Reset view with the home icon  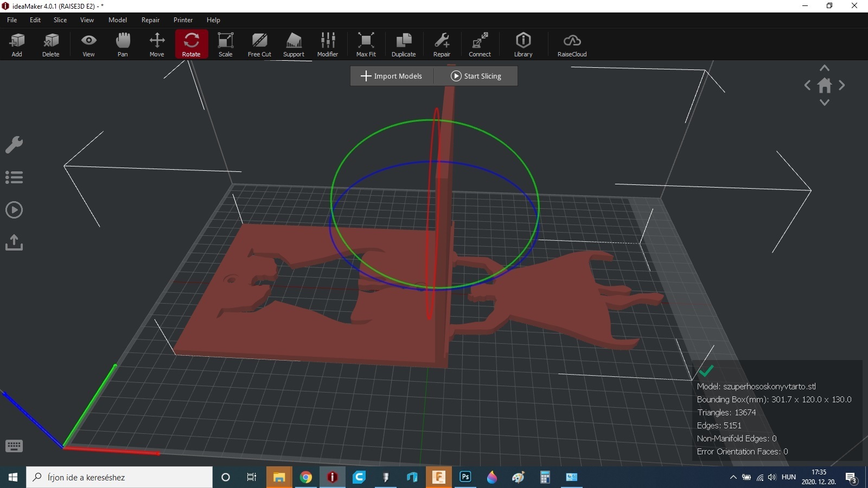[x=825, y=85]
